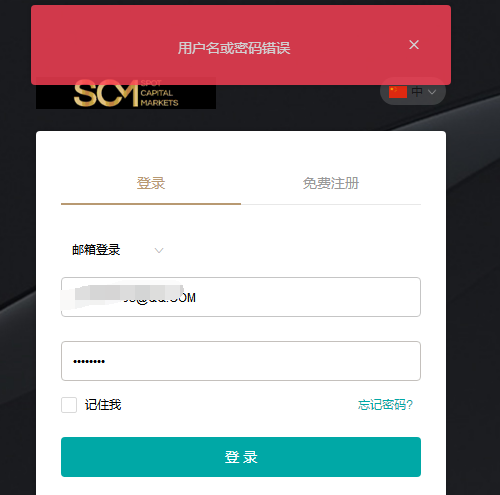500x495 pixels.
Task: Switch to the 登录 tab
Action: click(151, 183)
